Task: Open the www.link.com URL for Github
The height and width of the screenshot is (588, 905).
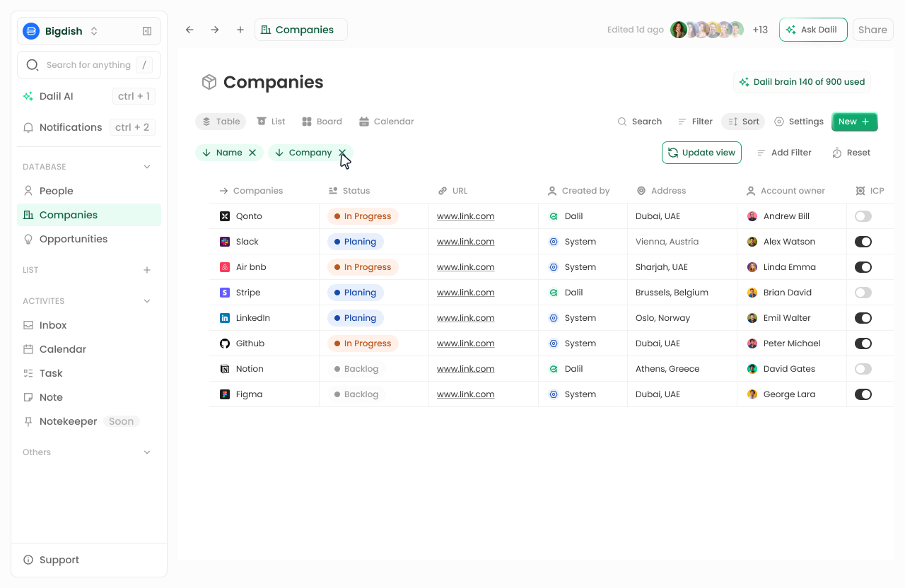Action: (465, 343)
